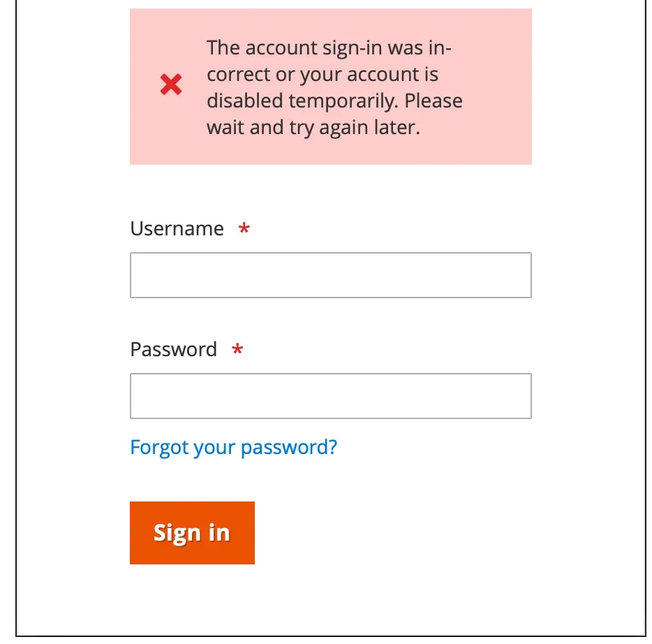
Task: Click the Password field label
Action: pos(173,349)
